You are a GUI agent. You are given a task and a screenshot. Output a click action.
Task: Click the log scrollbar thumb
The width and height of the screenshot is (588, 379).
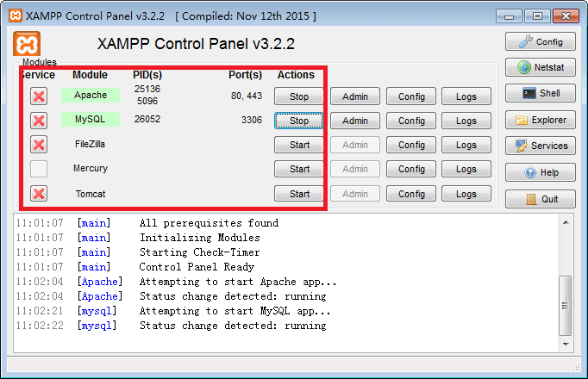tap(565, 306)
